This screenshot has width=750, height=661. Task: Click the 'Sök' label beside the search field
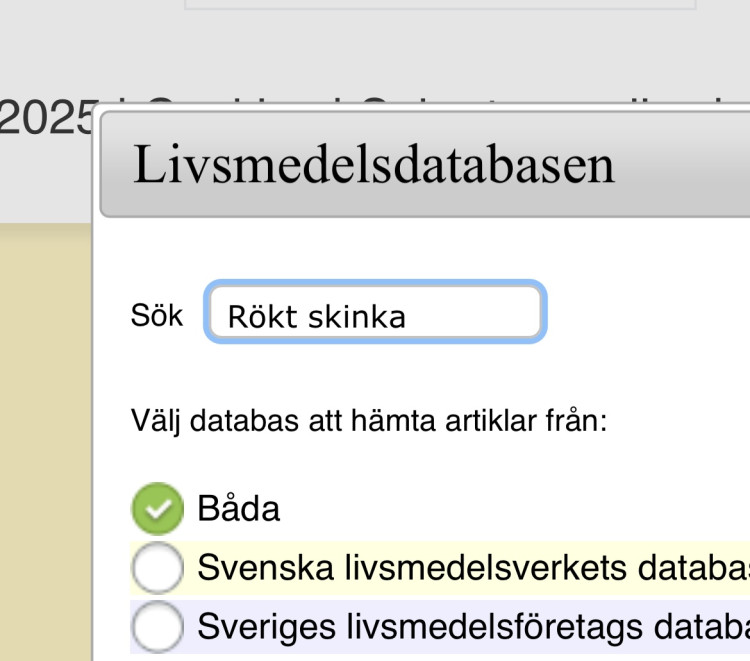[x=157, y=315]
